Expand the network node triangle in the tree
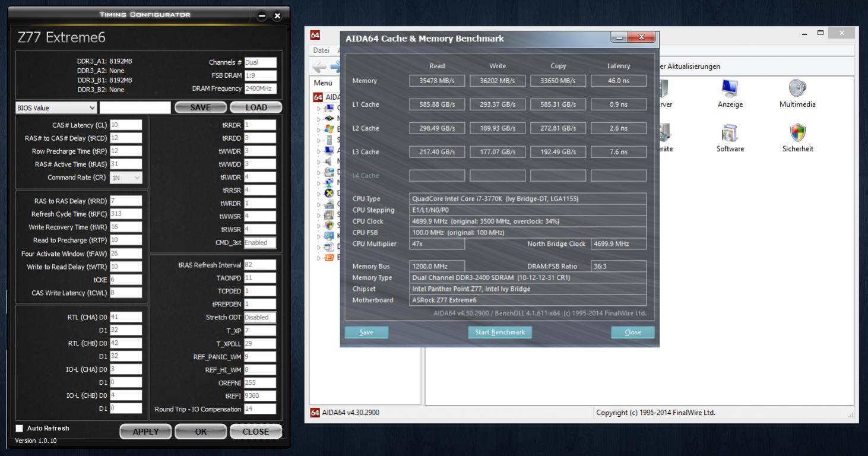This screenshot has height=456, width=868. (319, 183)
